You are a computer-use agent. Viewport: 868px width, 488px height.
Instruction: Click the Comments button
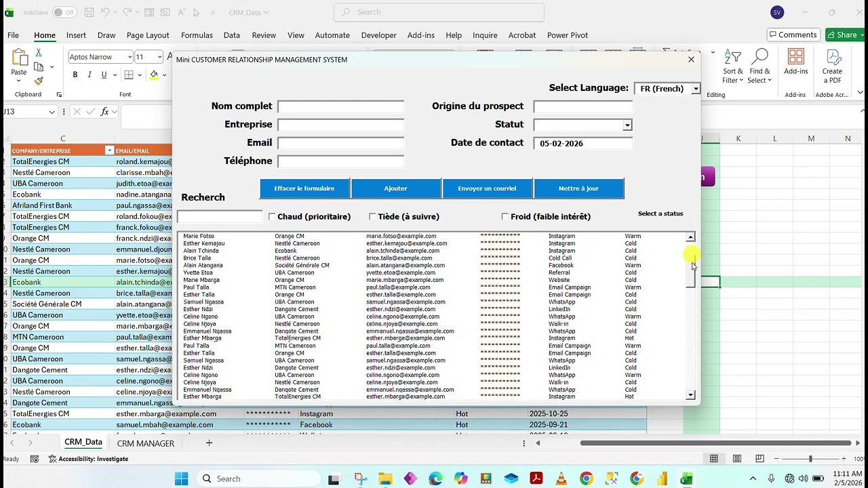click(793, 35)
